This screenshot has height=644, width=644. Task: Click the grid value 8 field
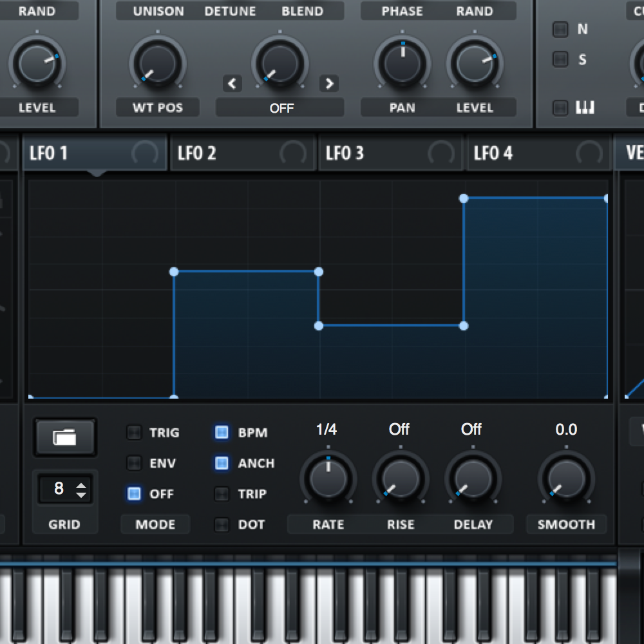point(59,489)
